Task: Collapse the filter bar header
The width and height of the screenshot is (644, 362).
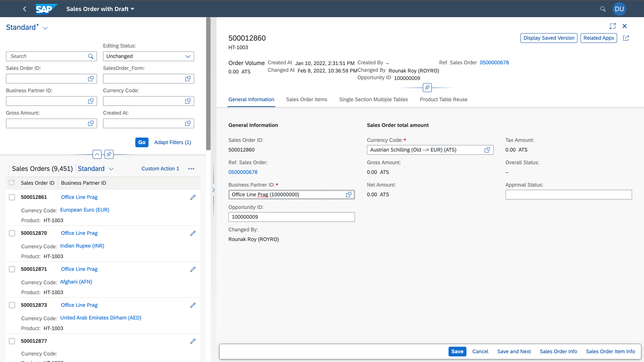Action: 97,155
